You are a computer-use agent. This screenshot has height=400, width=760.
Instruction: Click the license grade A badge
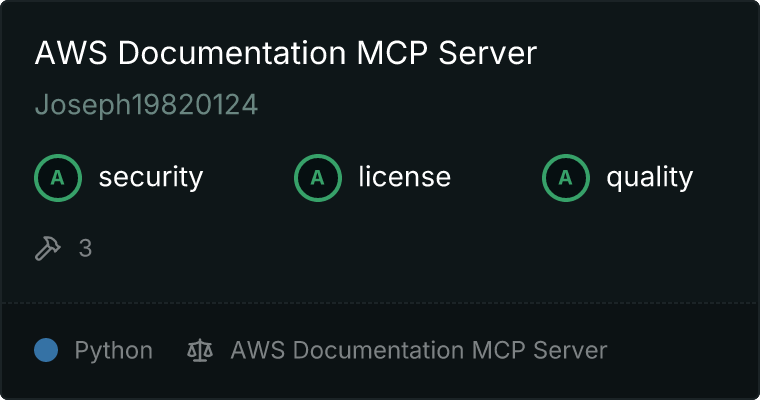pos(318,178)
